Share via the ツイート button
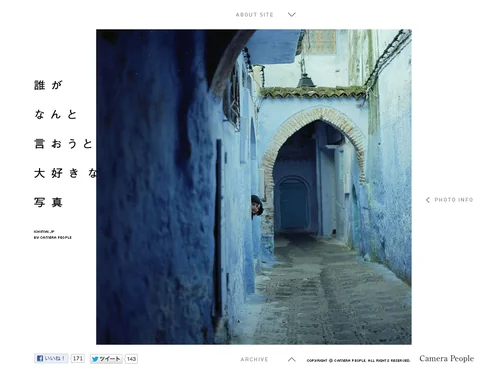 click(x=106, y=359)
